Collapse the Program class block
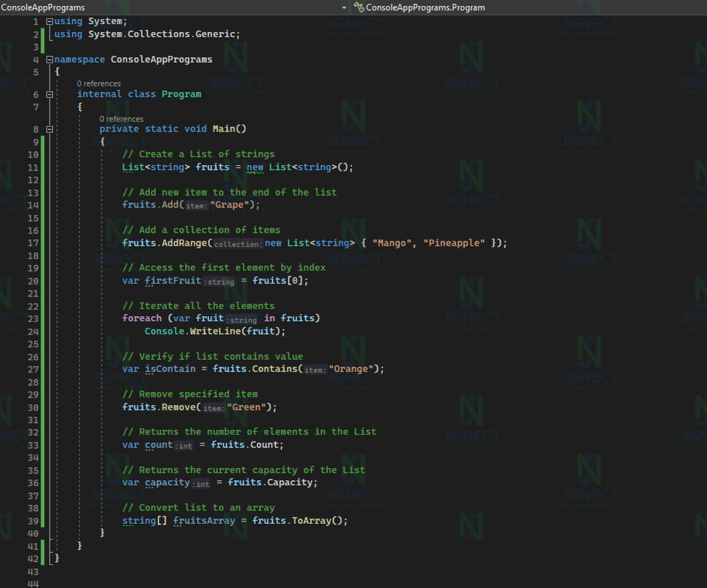The width and height of the screenshot is (707, 588). point(49,94)
